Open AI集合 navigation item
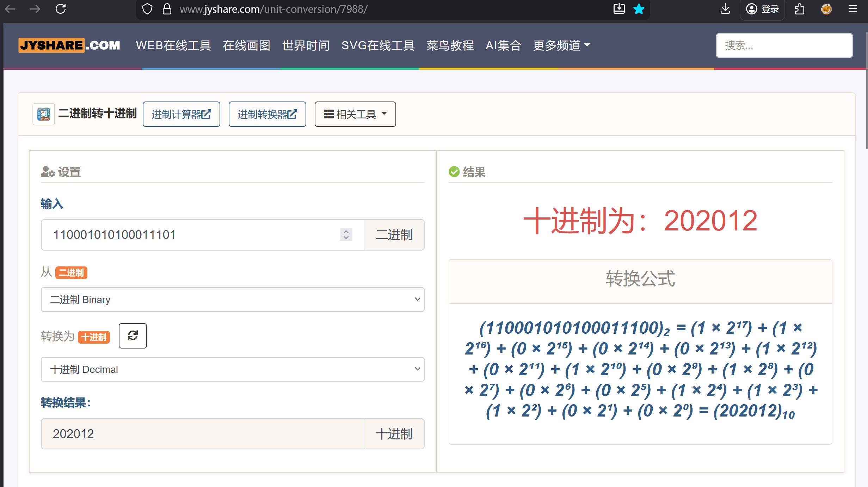 coord(503,45)
